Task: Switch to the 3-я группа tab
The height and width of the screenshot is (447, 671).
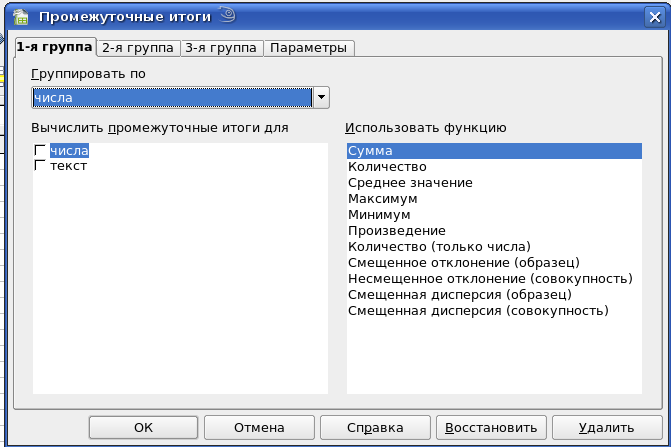Action: click(221, 48)
